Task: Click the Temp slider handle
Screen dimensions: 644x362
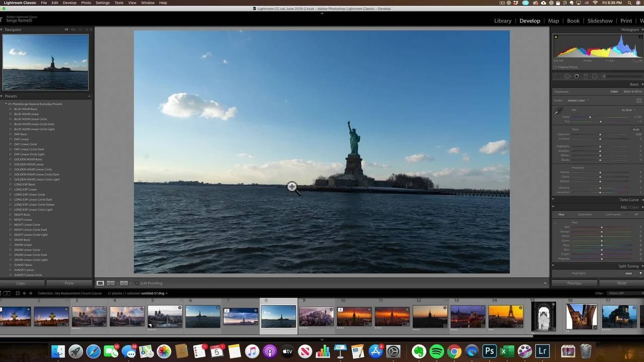Action: (x=590, y=117)
